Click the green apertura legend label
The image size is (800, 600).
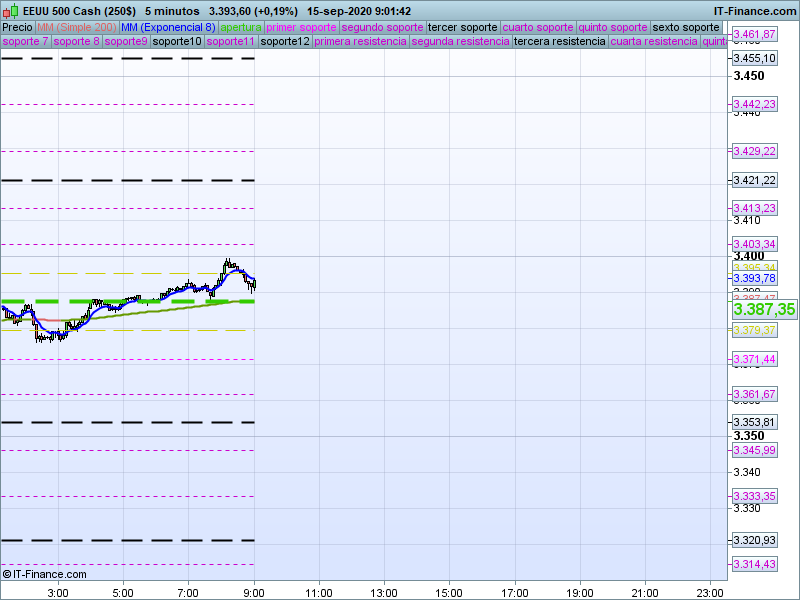[x=241, y=27]
